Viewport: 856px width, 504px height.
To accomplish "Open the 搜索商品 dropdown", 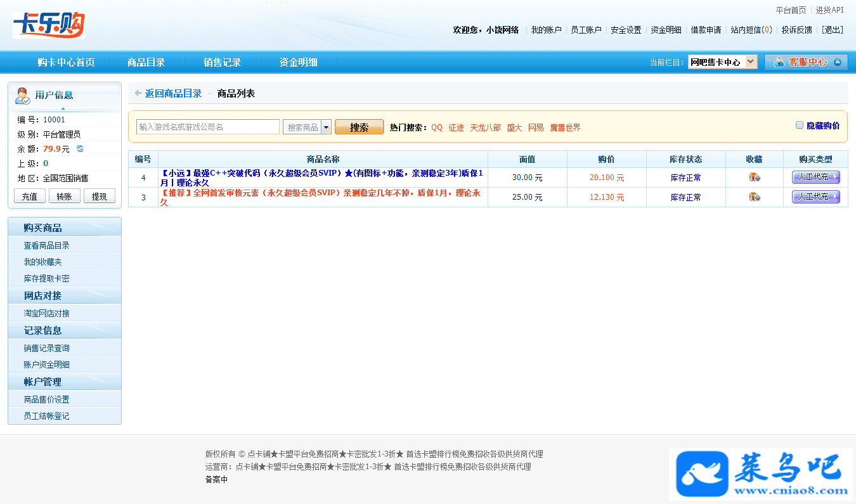I will [326, 127].
